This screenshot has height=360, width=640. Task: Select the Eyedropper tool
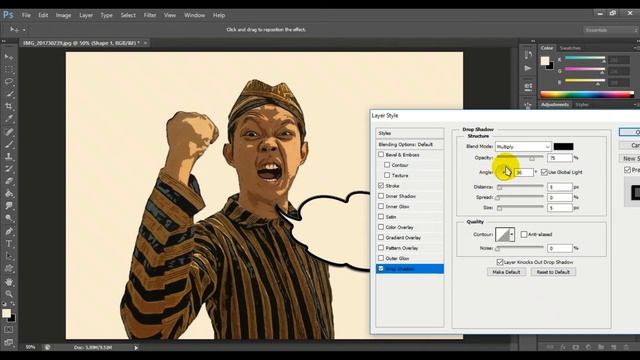(9, 119)
